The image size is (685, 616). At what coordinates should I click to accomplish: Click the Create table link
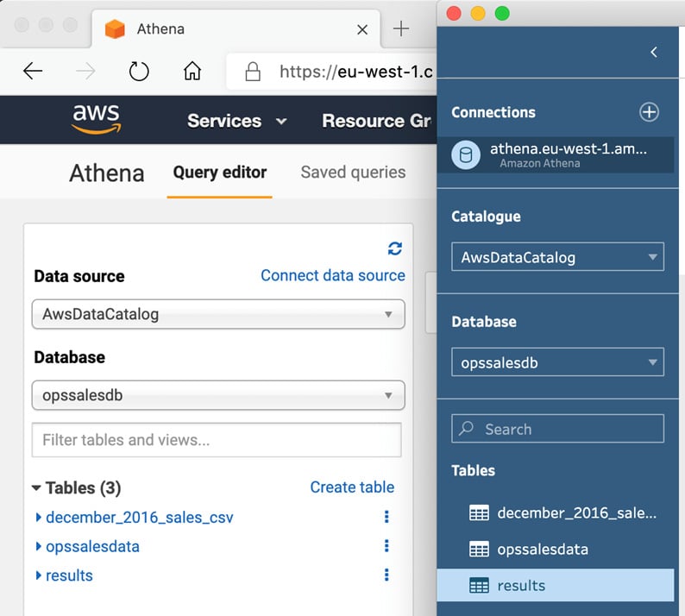point(352,487)
